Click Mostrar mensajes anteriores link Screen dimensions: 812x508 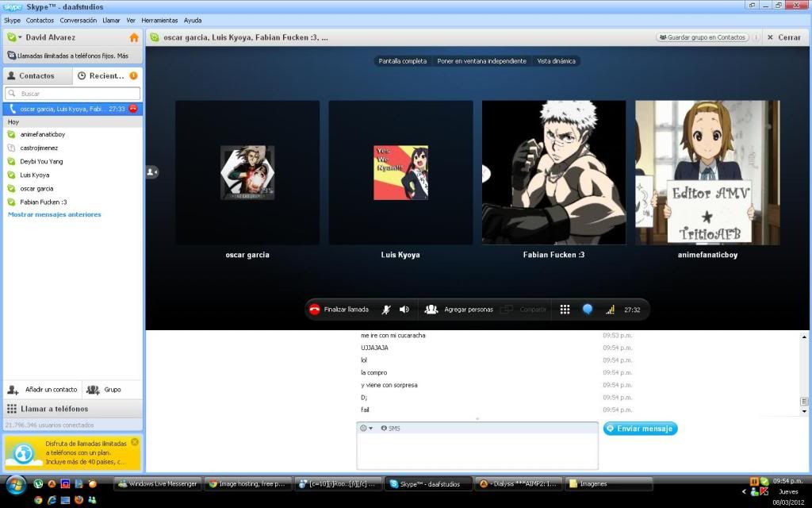pos(55,214)
